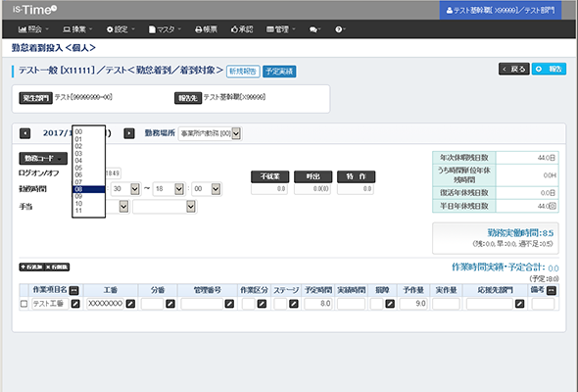The height and width of the screenshot is (392, 578).
Task: Open the edit icon in the 作業区分 column
Action: coord(262,304)
